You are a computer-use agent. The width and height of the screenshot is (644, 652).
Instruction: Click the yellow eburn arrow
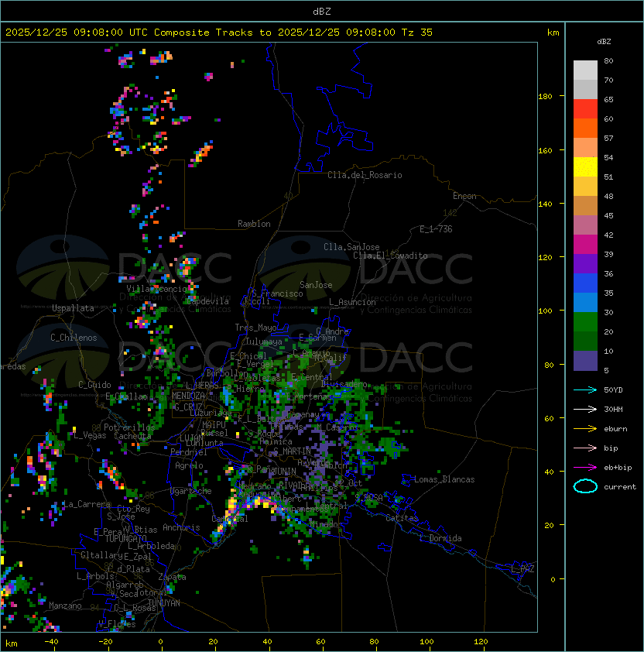pyautogui.click(x=585, y=429)
